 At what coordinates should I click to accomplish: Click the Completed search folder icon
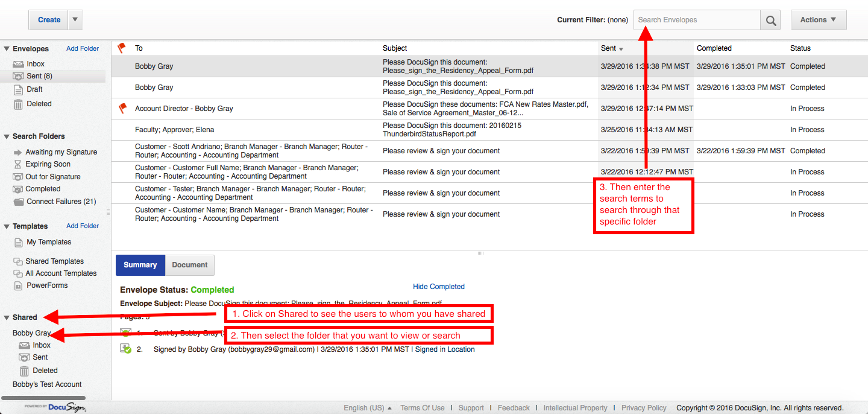point(17,189)
